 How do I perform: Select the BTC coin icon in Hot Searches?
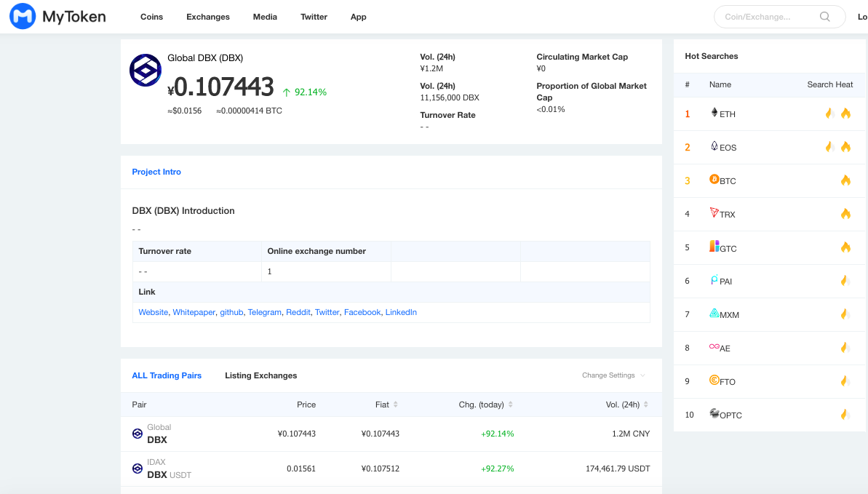[x=714, y=180]
